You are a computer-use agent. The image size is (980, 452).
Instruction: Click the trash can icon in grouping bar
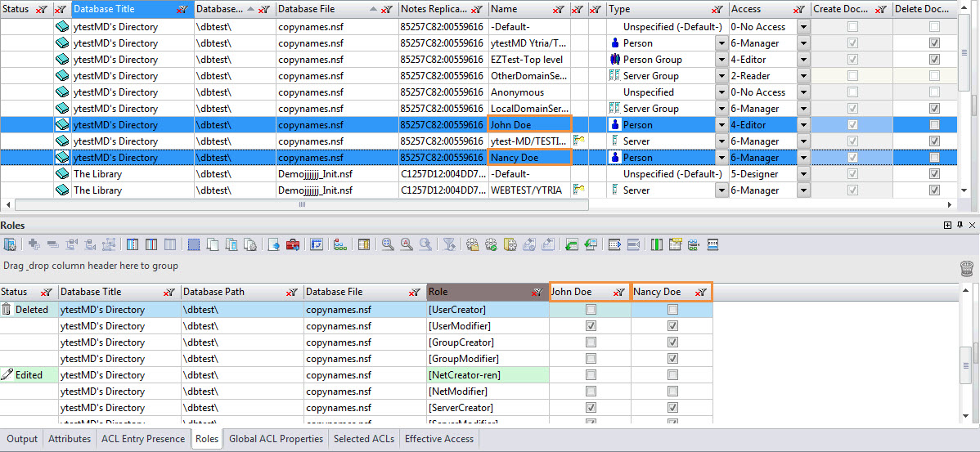click(x=966, y=268)
